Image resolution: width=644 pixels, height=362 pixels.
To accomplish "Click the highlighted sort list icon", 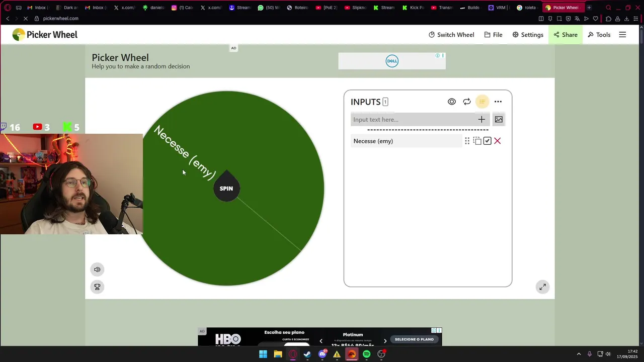I will pos(482,102).
